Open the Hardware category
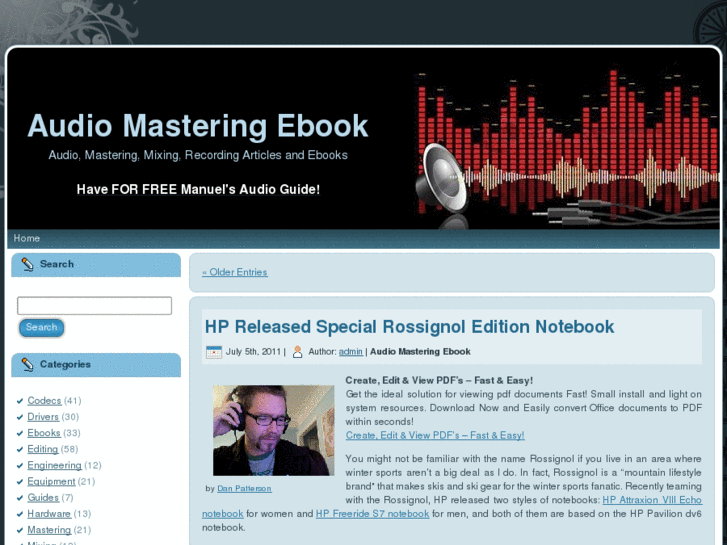The image size is (727, 545). pos(49,514)
